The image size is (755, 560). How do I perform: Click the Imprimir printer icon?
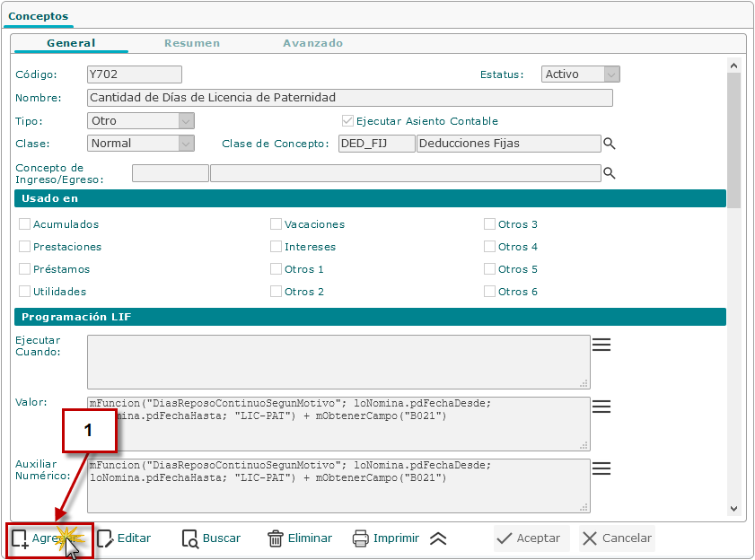pos(361,538)
